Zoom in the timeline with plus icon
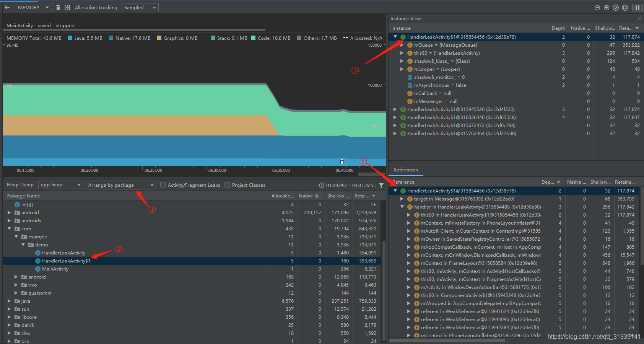The image size is (644, 344). click(607, 8)
